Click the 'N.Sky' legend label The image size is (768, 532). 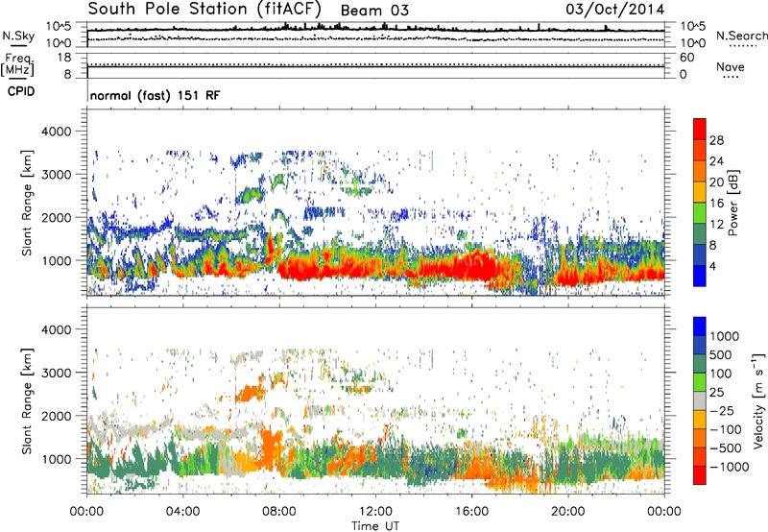point(18,36)
